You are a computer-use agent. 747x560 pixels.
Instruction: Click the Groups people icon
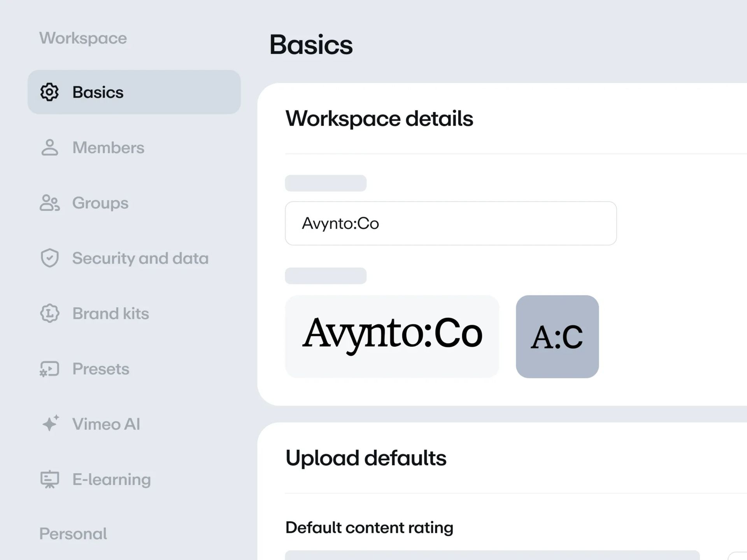49,203
